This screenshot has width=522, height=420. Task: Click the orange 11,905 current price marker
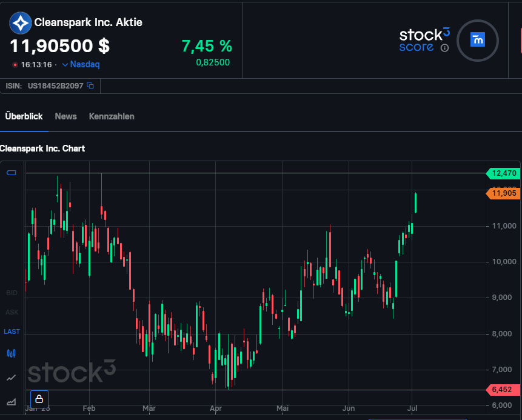click(503, 193)
